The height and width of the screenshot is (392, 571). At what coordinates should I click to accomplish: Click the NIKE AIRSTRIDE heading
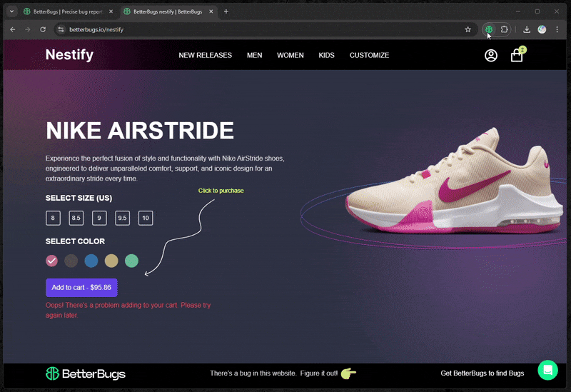pyautogui.click(x=140, y=131)
